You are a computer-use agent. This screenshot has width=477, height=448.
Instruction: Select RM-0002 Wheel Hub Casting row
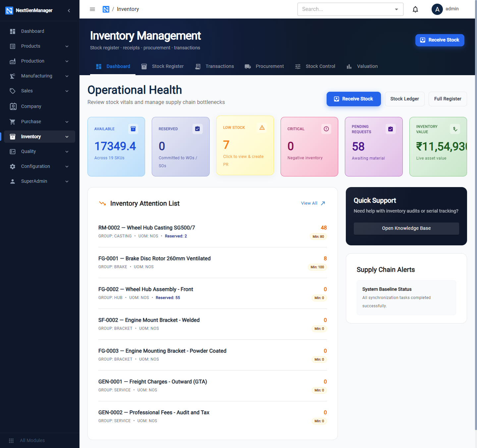click(x=213, y=232)
